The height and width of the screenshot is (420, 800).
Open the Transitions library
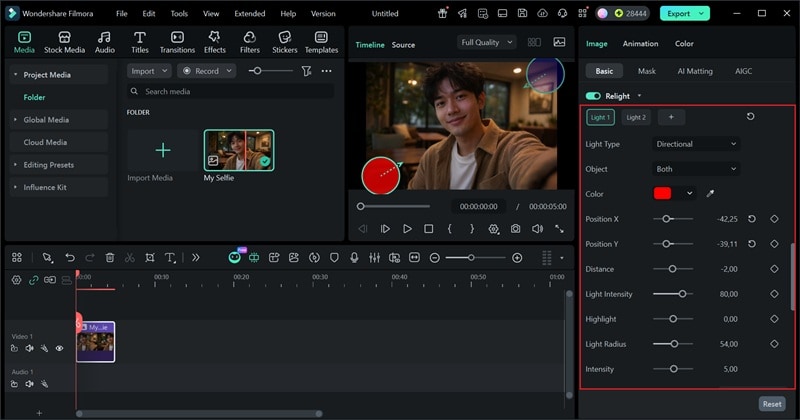pos(177,41)
